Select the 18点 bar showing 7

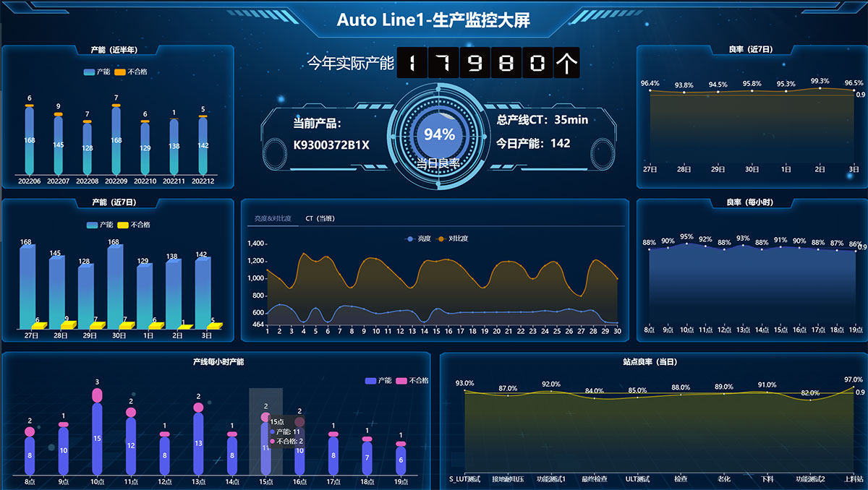367,457
